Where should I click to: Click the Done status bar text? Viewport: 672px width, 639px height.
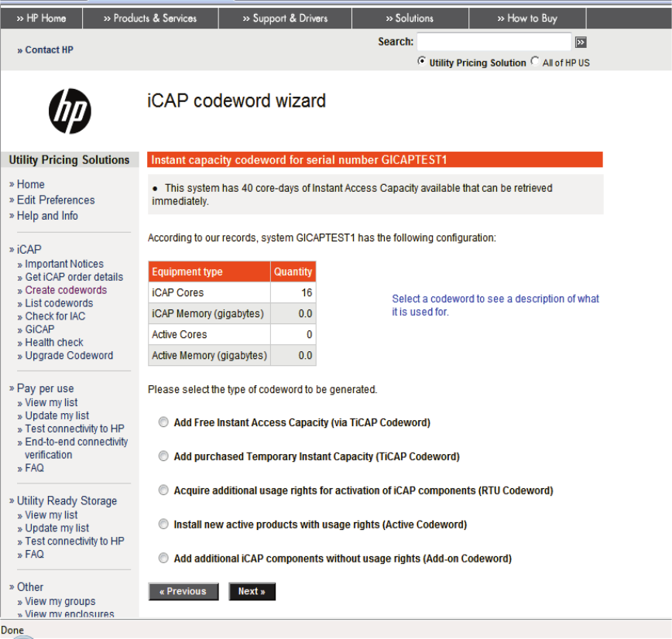coord(12,630)
